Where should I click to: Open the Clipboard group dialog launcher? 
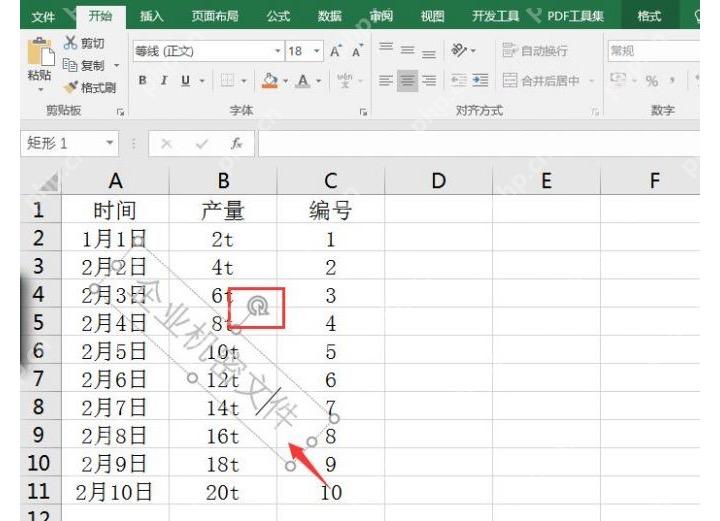coord(120,112)
